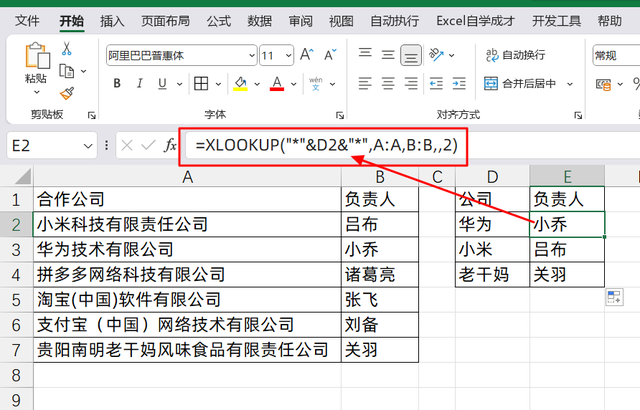The width and height of the screenshot is (640, 410).
Task: Decrease indent icon
Action: (436, 84)
